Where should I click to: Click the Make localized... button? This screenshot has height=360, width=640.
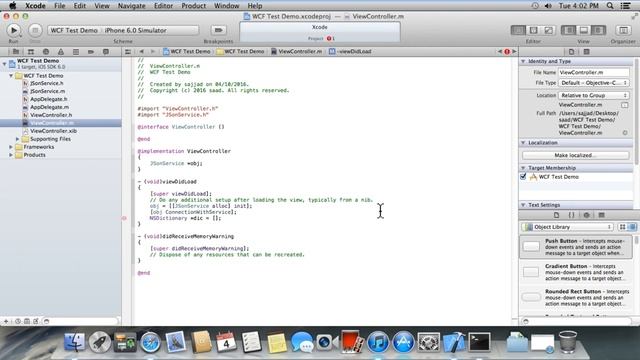pos(575,156)
